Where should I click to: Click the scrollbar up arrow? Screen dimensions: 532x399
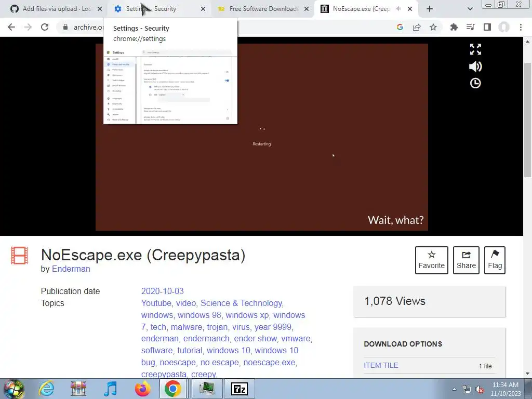click(x=527, y=42)
